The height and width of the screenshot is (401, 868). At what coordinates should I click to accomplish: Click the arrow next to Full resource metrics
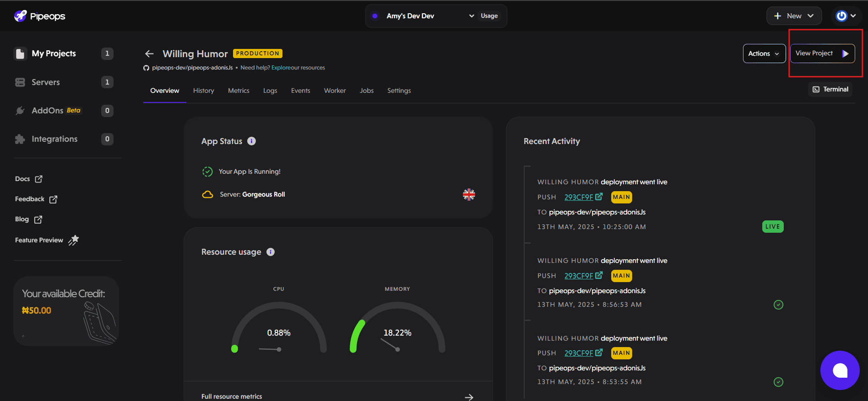[x=469, y=397]
